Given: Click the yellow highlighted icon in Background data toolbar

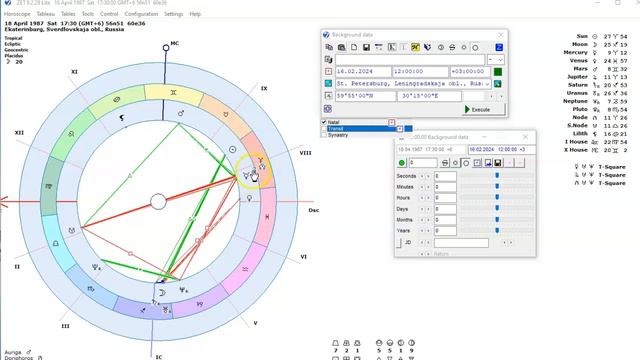Looking at the screenshot, I should coord(415,47).
